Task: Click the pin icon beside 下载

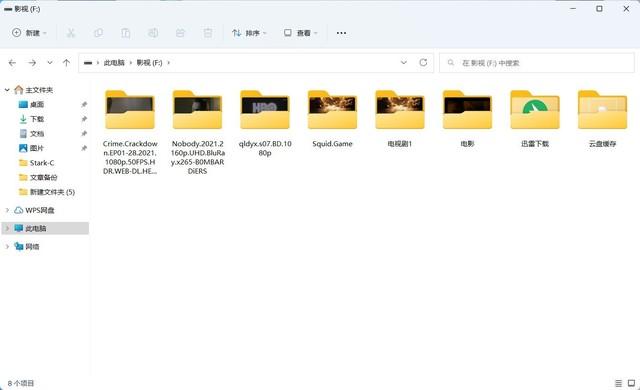Action: 84,119
